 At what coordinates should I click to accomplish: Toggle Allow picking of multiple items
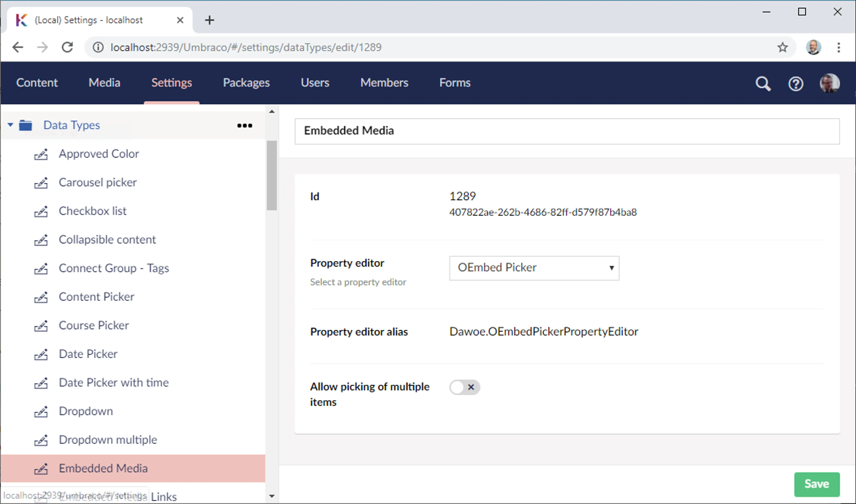(x=464, y=387)
